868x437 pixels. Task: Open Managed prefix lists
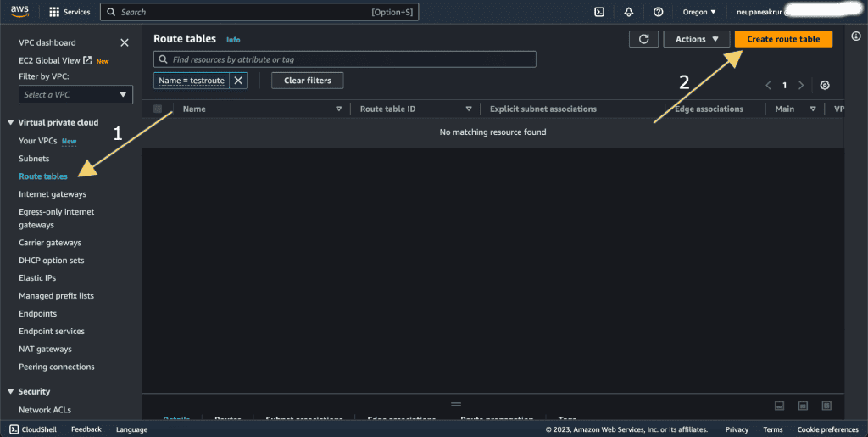pyautogui.click(x=57, y=296)
